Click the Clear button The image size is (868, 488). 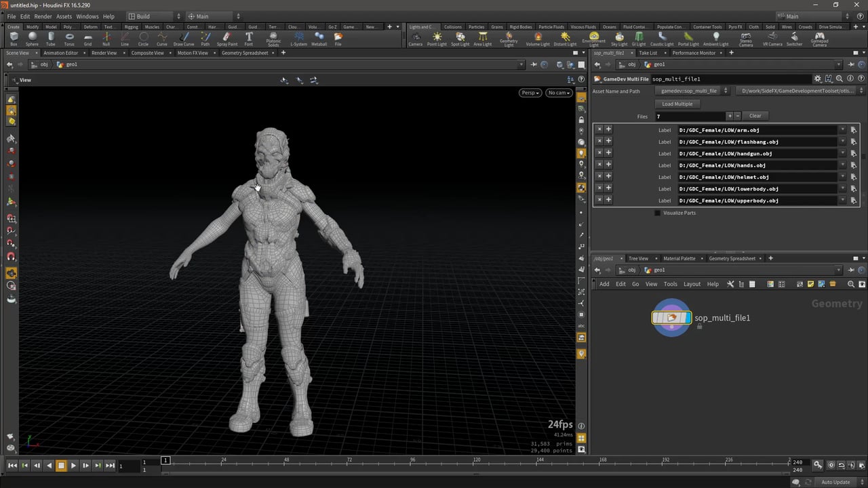pos(755,116)
